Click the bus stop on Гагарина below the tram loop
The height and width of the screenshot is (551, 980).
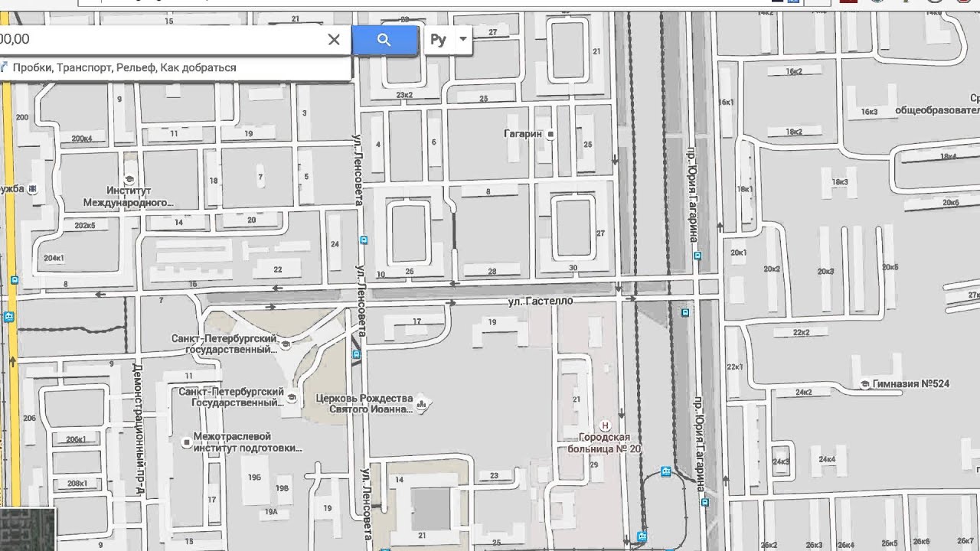pyautogui.click(x=705, y=503)
